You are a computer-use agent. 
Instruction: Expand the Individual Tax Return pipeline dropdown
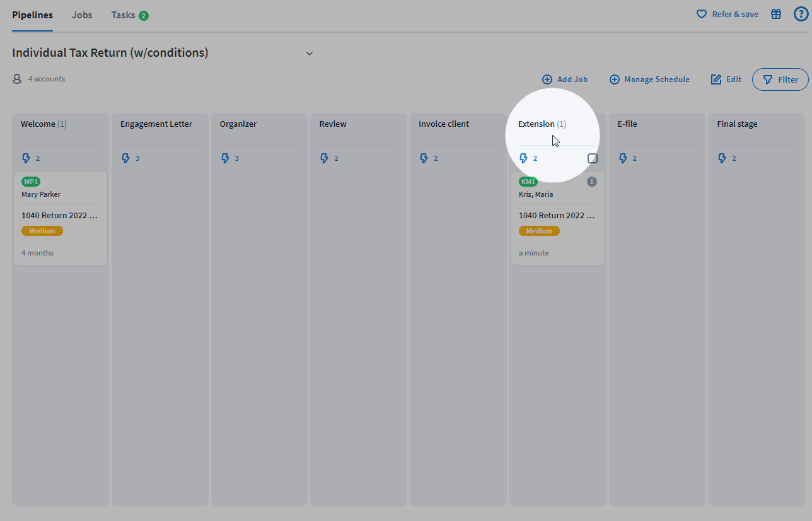(x=309, y=54)
